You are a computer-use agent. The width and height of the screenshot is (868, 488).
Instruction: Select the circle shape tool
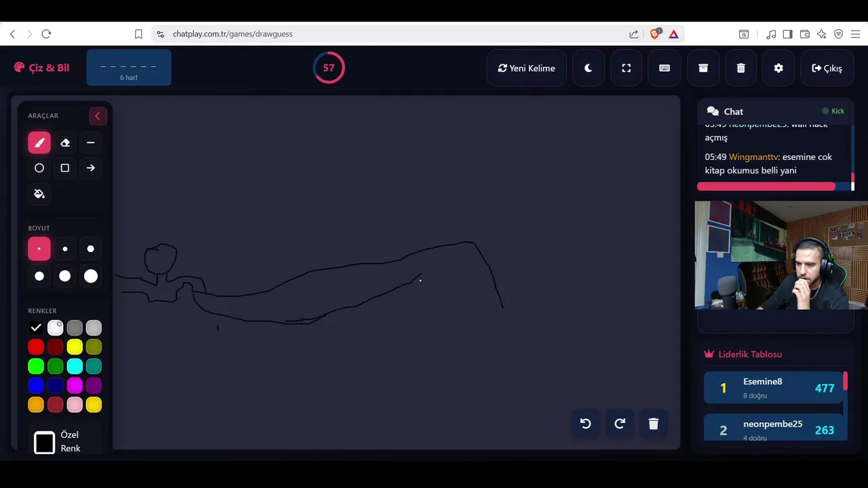pyautogui.click(x=39, y=168)
